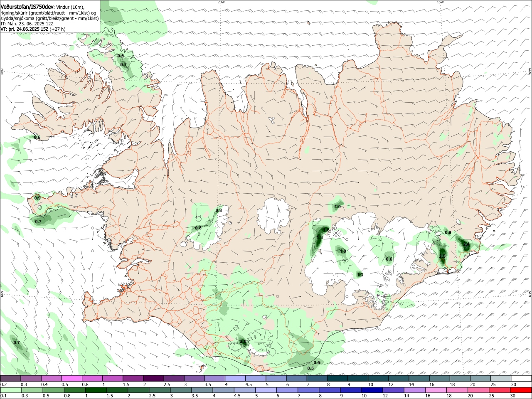Image resolution: width=532 pixels, height=399 pixels.
Task: Click the 0.2 legend scale label
Action: pyautogui.click(x=3, y=384)
